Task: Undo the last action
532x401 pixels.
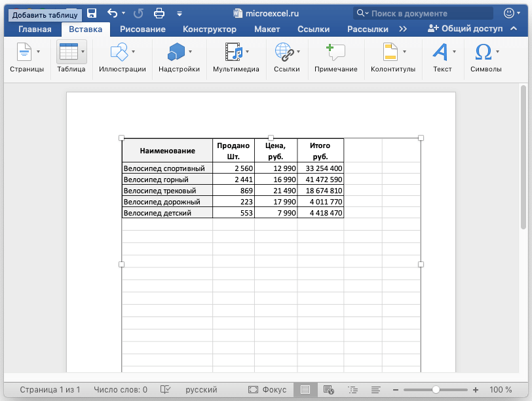Action: click(x=113, y=13)
